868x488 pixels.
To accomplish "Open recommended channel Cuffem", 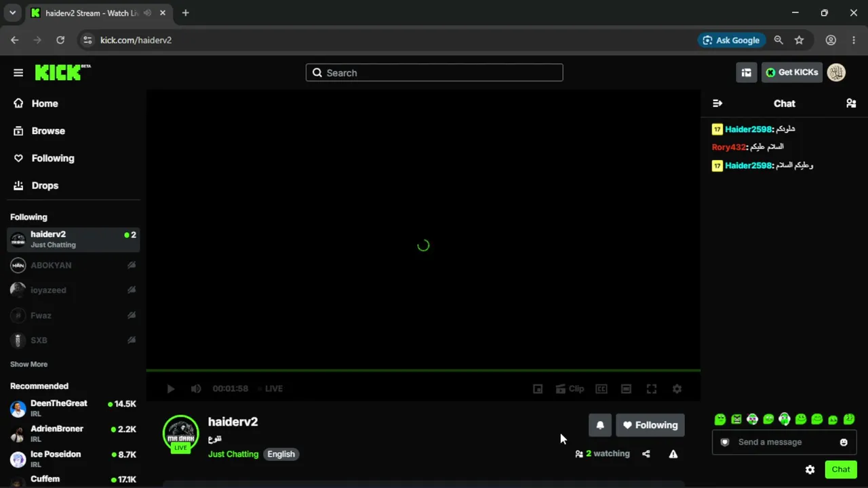I will tap(73, 480).
